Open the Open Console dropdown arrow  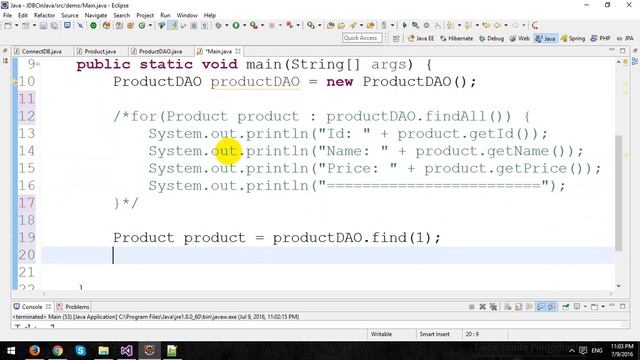pyautogui.click(x=603, y=307)
